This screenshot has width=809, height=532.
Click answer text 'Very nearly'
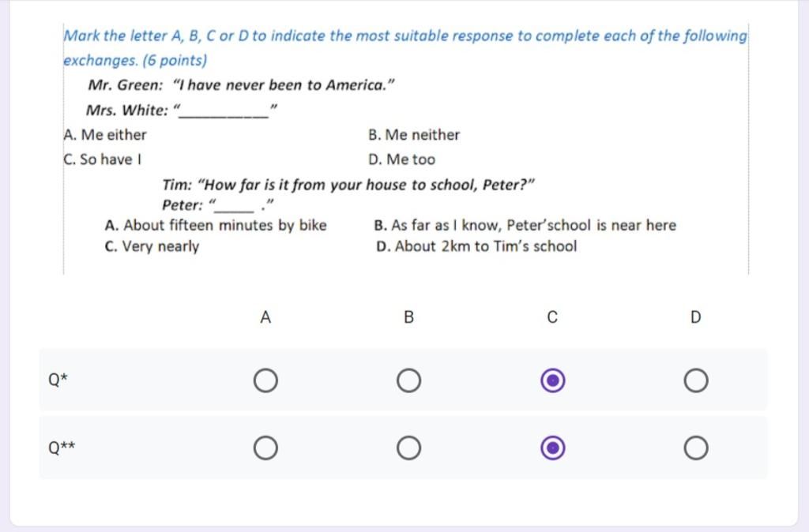(160, 246)
